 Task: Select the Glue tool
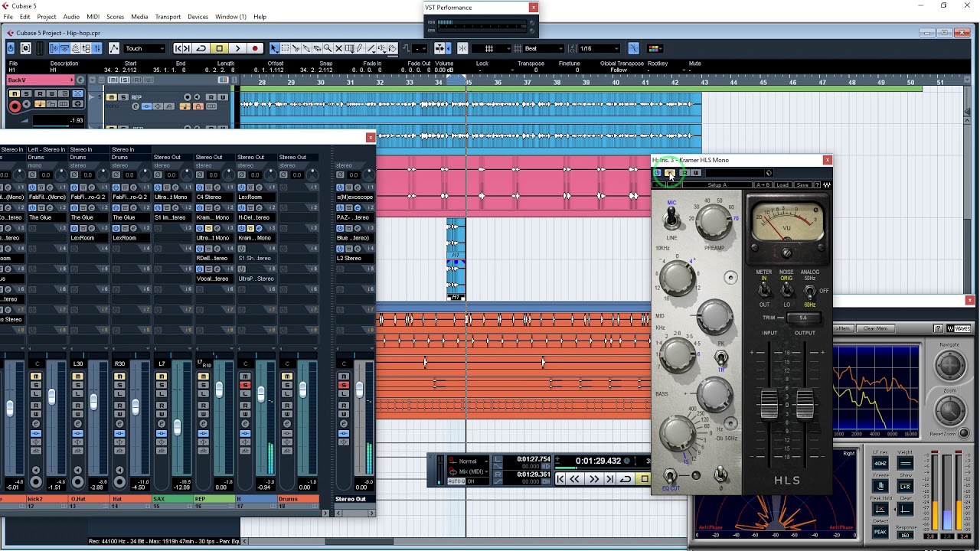[306, 48]
